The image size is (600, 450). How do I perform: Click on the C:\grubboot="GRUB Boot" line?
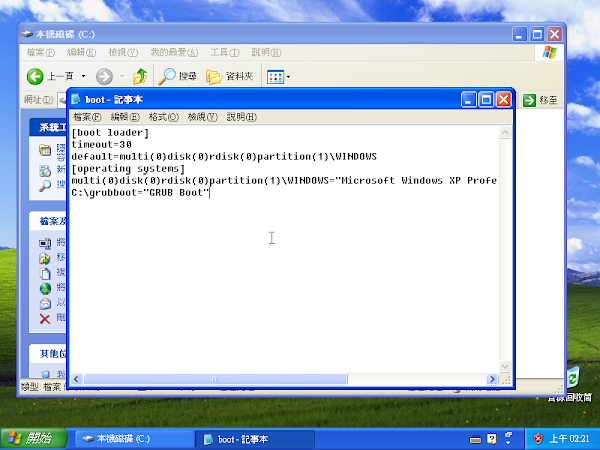pyautogui.click(x=140, y=192)
